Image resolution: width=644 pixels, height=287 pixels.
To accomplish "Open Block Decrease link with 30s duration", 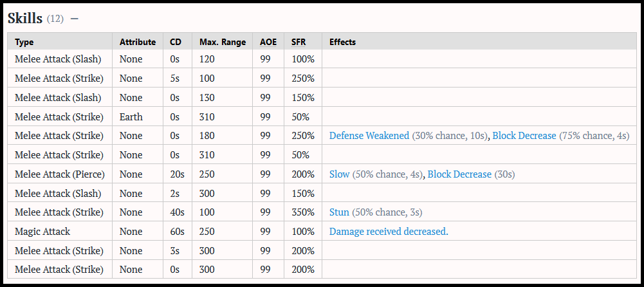I will point(459,174).
